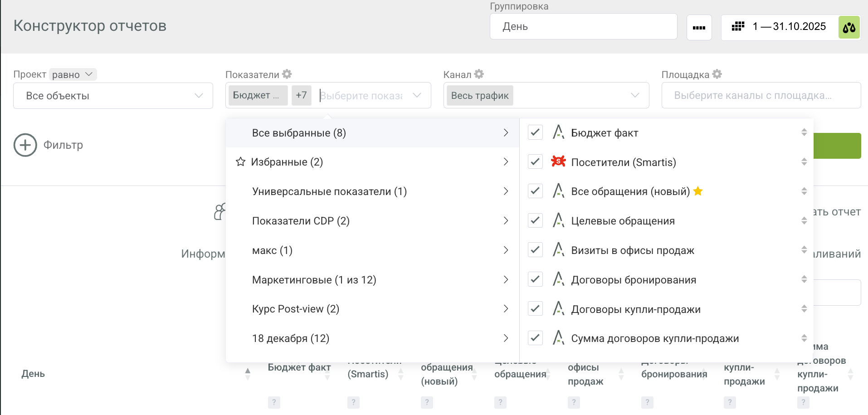Expand the Маркетинговые (1 из 12) chevron

pos(506,279)
